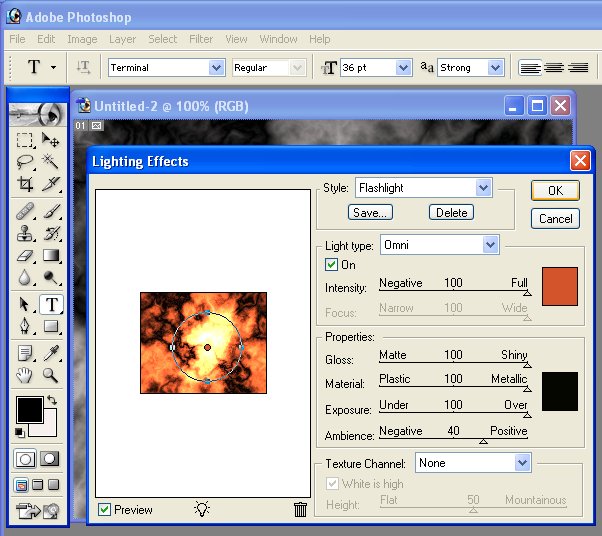This screenshot has height=536, width=602.
Task: Swap foreground and background colors
Action: [52, 400]
